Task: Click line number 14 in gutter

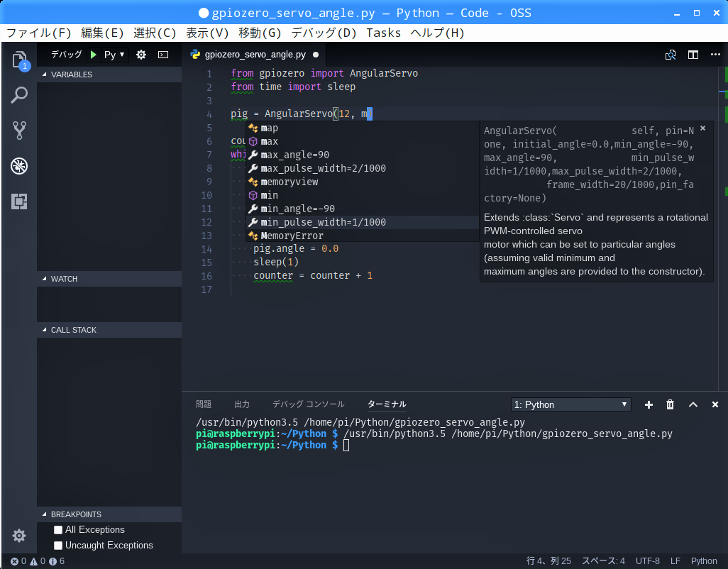Action: click(x=206, y=249)
